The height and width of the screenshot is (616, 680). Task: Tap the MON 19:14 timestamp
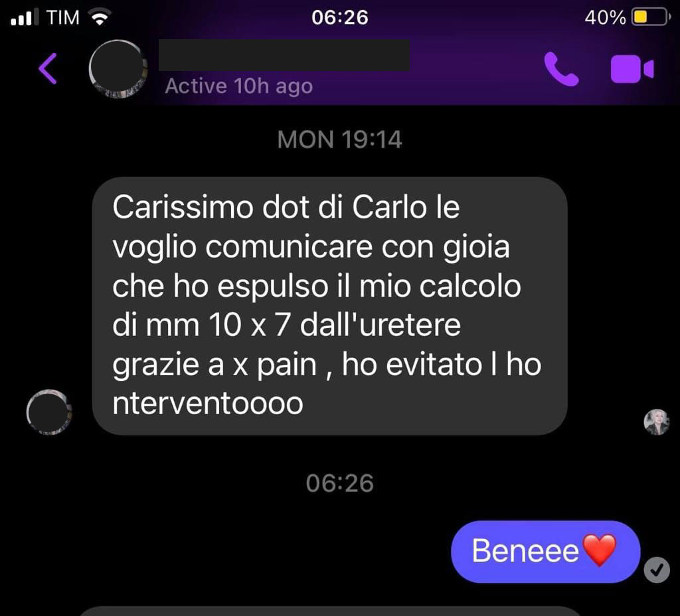coord(339,139)
